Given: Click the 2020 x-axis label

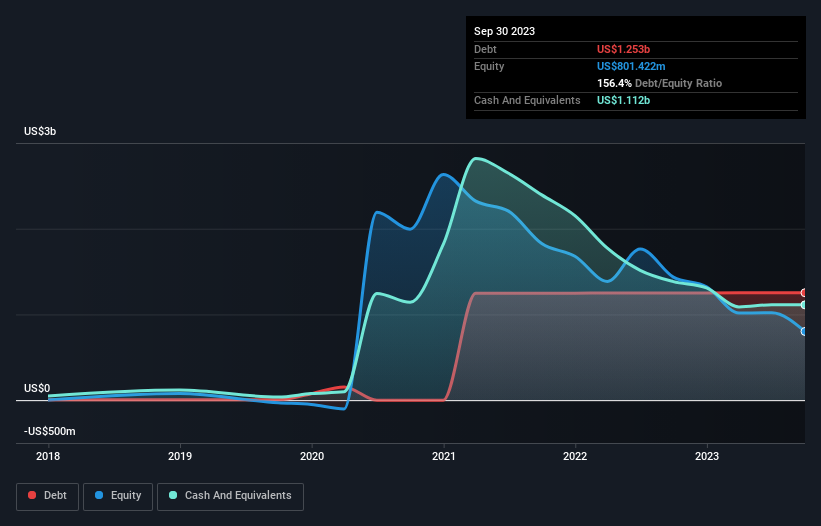Looking at the screenshot, I should click(x=312, y=456).
